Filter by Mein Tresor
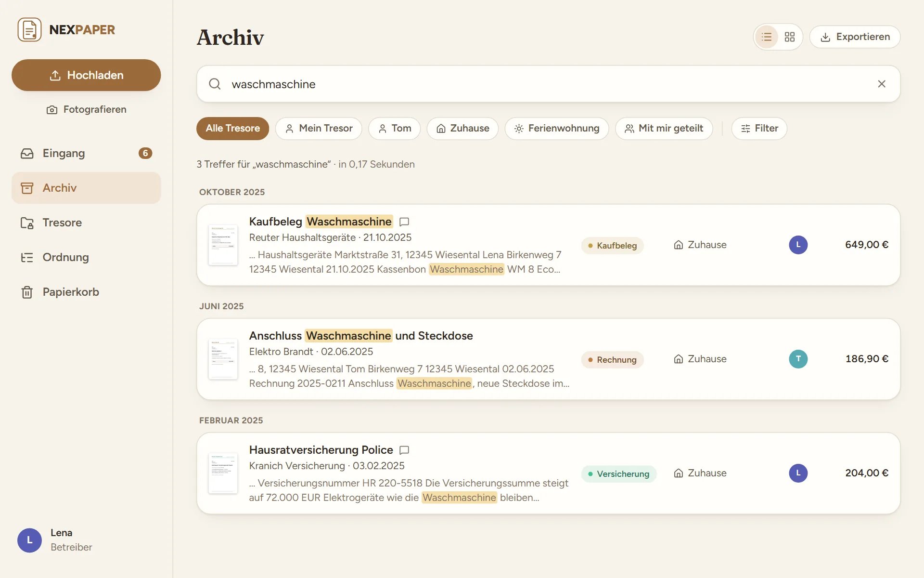 coord(319,128)
